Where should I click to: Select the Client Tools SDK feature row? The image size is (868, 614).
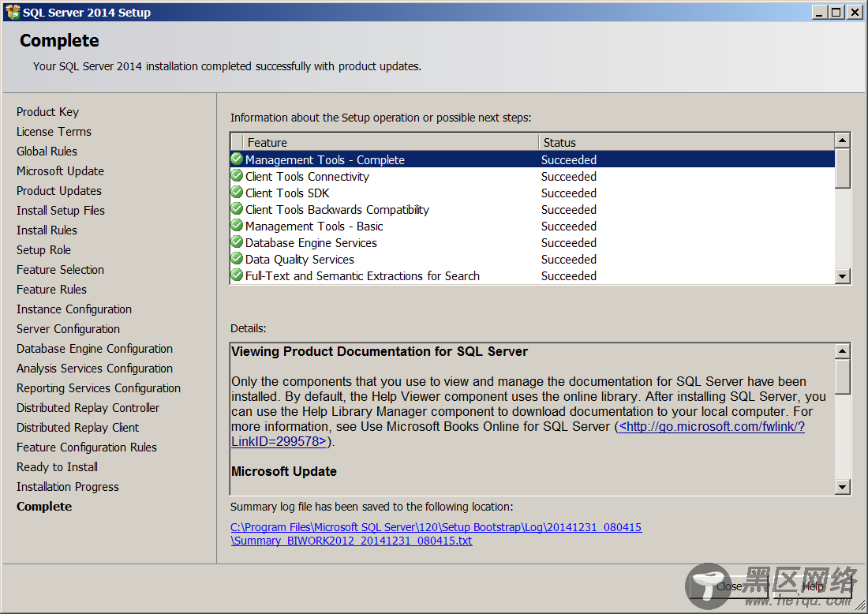pos(533,193)
